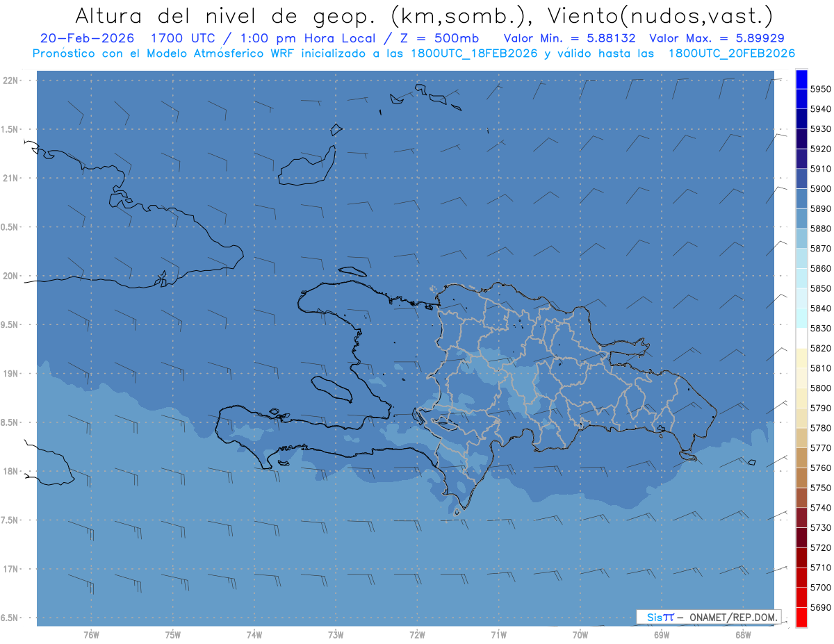The height and width of the screenshot is (644, 834).
Task: Click the legend value 5910
Action: tap(820, 169)
